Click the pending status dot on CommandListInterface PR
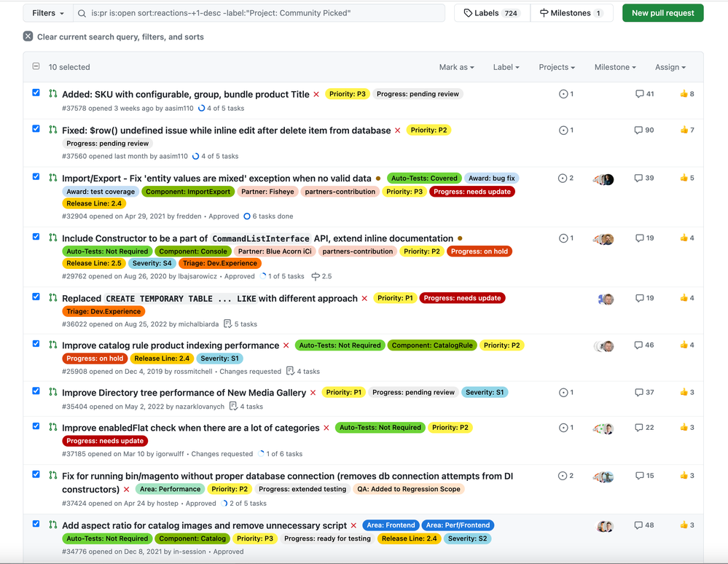This screenshot has width=728, height=564. [x=460, y=238]
